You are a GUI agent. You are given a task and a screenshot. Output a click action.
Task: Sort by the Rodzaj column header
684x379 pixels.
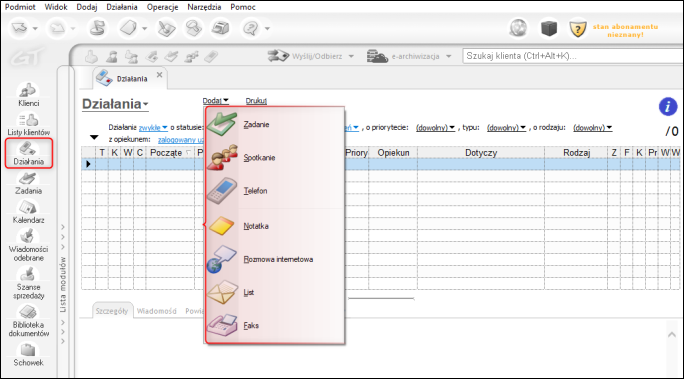[x=576, y=153]
